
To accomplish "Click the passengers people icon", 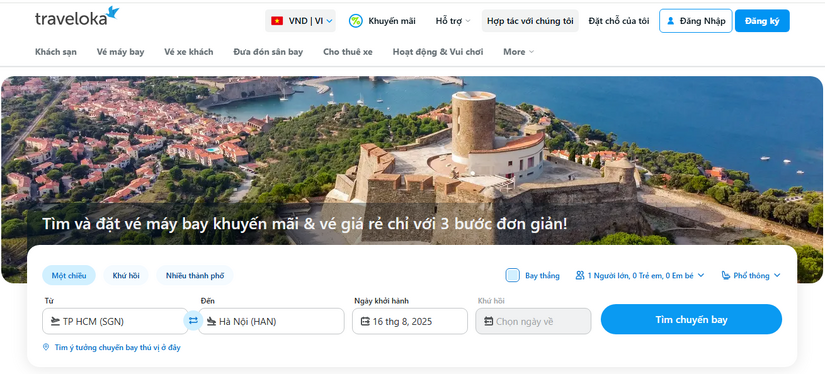I will point(580,275).
